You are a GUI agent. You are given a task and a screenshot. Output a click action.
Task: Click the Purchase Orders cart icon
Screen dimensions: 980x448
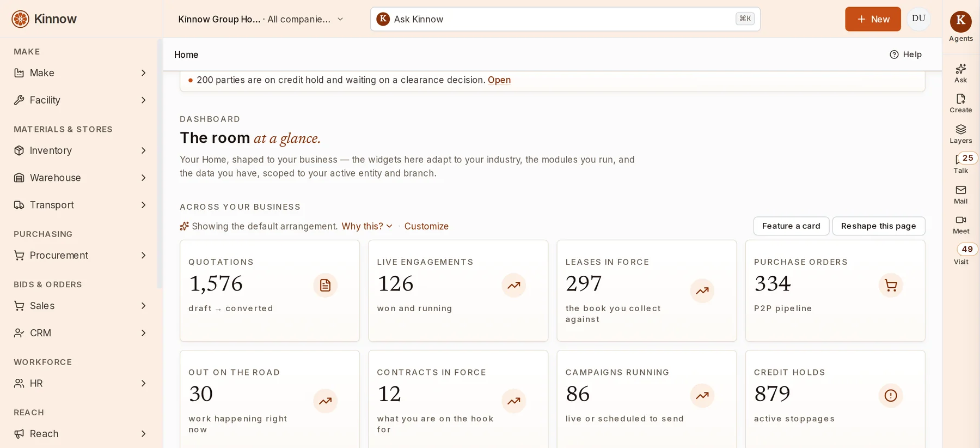[891, 285]
